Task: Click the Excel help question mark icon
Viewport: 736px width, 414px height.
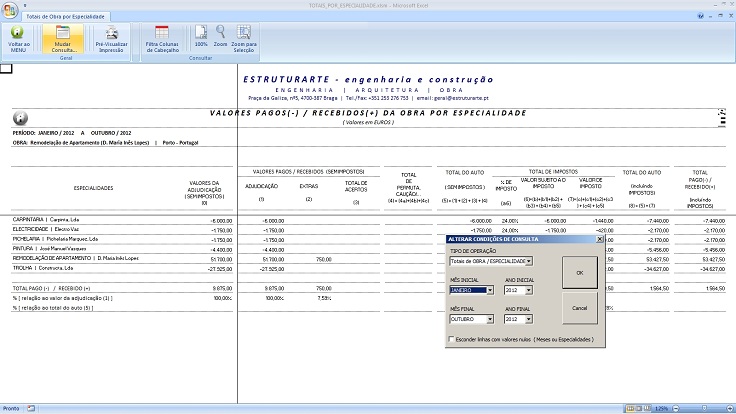Action: click(x=699, y=18)
